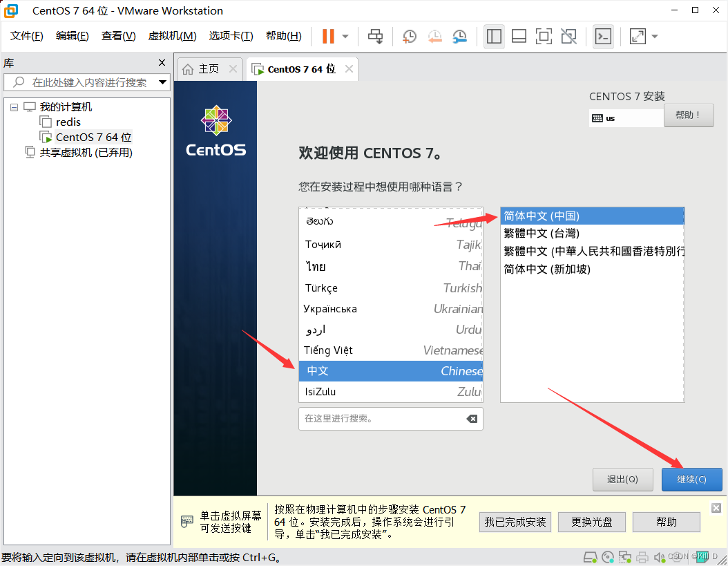Image resolution: width=728 pixels, height=566 pixels.
Task: Toggle the thumbnail bar view
Action: click(x=519, y=36)
